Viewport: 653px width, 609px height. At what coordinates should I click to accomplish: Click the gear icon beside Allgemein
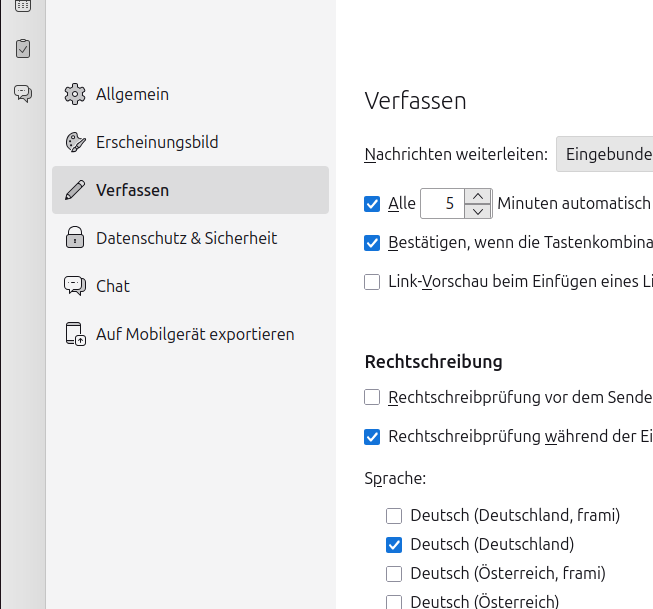(x=75, y=95)
